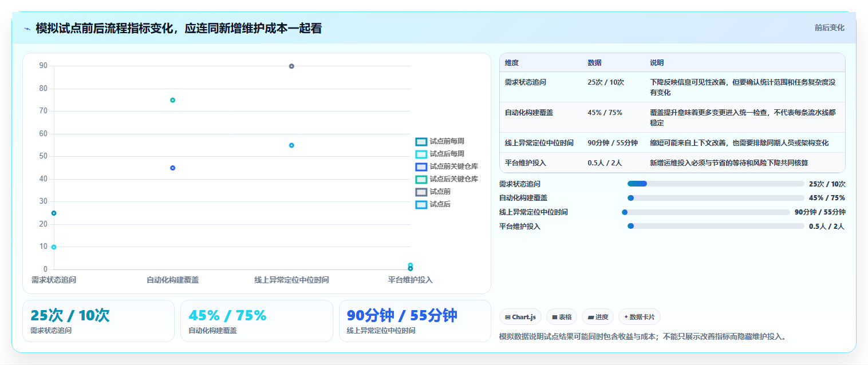Click the 说明 table column header
The image size is (868, 365).
[657, 63]
